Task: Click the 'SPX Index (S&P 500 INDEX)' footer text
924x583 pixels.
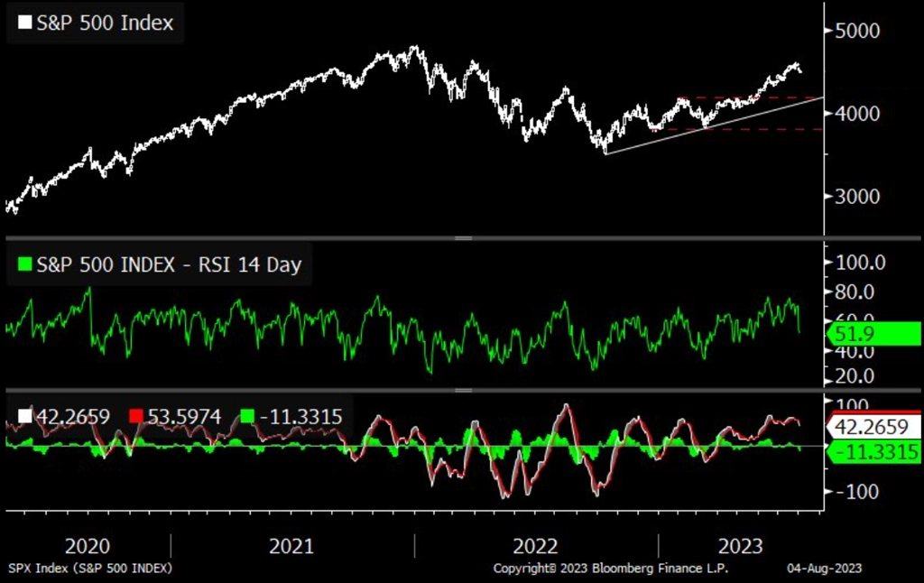Action: 90,569
